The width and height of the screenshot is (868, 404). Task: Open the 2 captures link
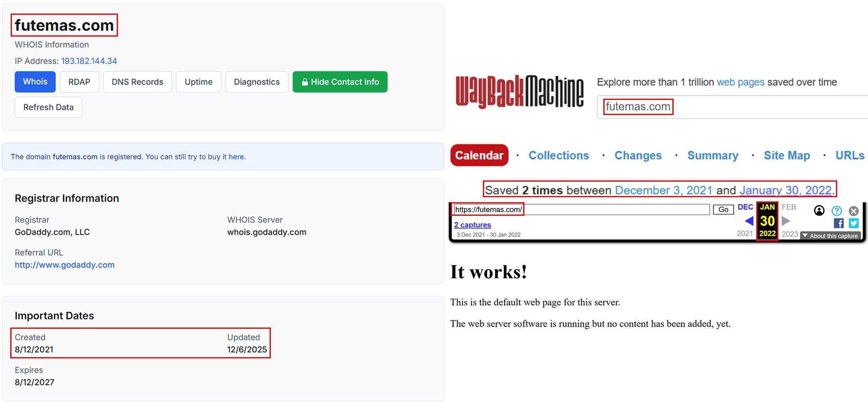point(472,225)
